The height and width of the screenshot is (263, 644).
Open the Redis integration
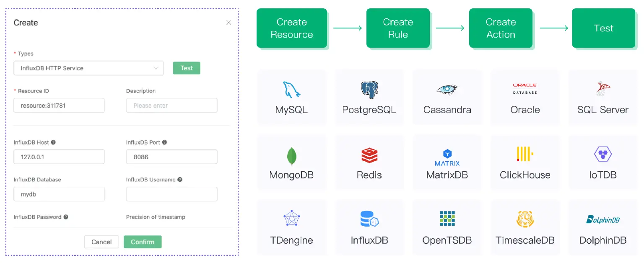[x=369, y=162]
